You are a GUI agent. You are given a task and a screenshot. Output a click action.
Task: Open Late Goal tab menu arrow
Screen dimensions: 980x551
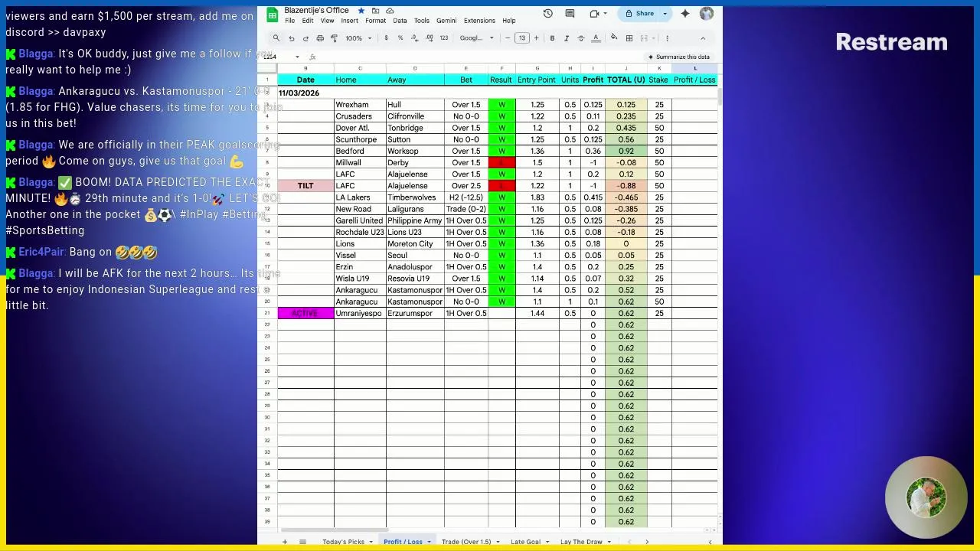pos(547,542)
